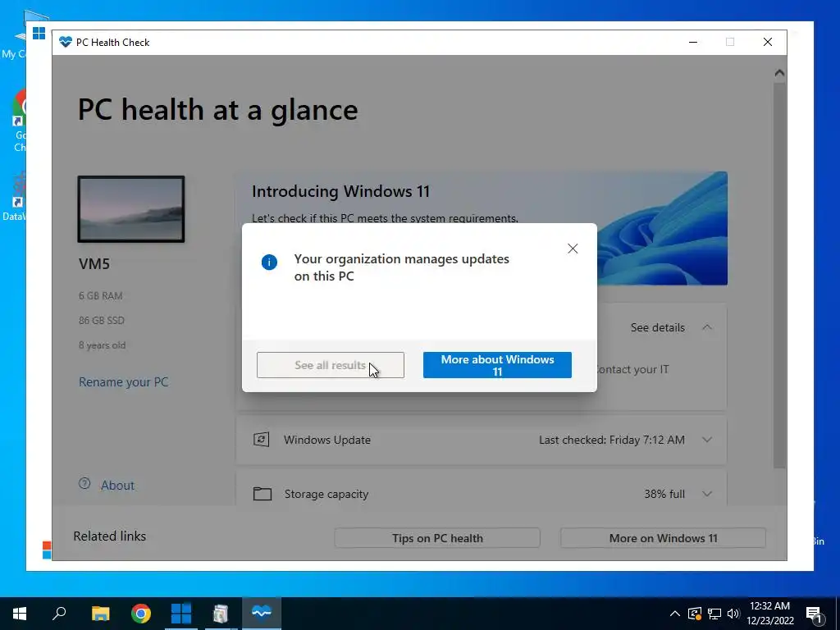Click the Windows 11 installer taskbar icon
This screenshot has height=630, width=840.
click(x=180, y=614)
